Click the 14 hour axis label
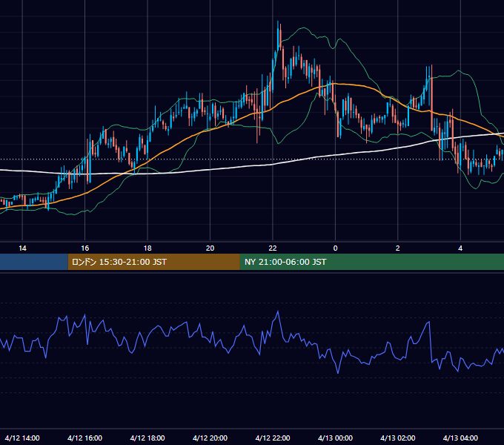The width and height of the screenshot is (504, 445). click(22, 248)
